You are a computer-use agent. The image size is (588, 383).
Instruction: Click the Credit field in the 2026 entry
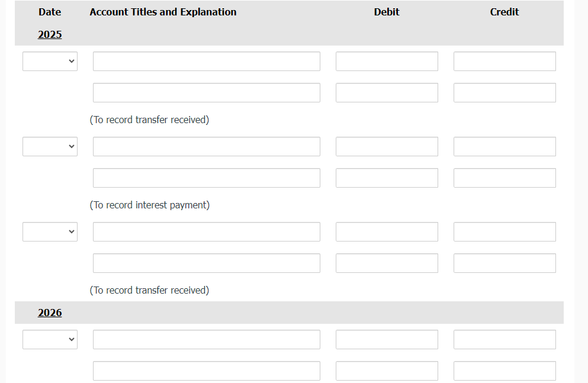pos(504,339)
